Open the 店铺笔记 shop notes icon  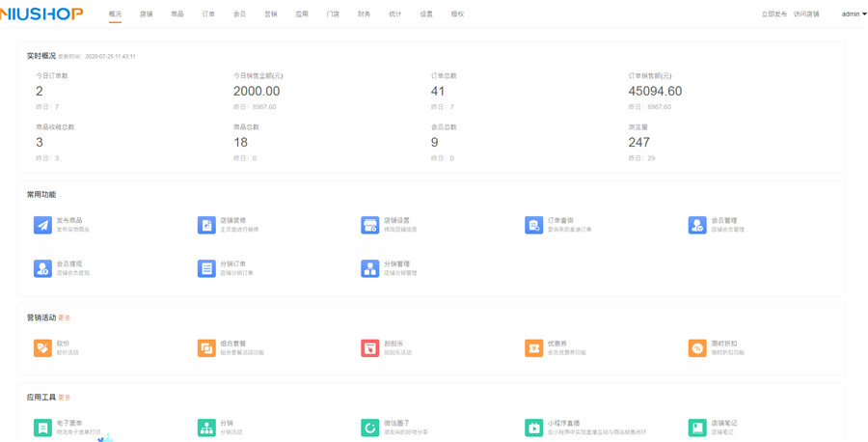697,428
